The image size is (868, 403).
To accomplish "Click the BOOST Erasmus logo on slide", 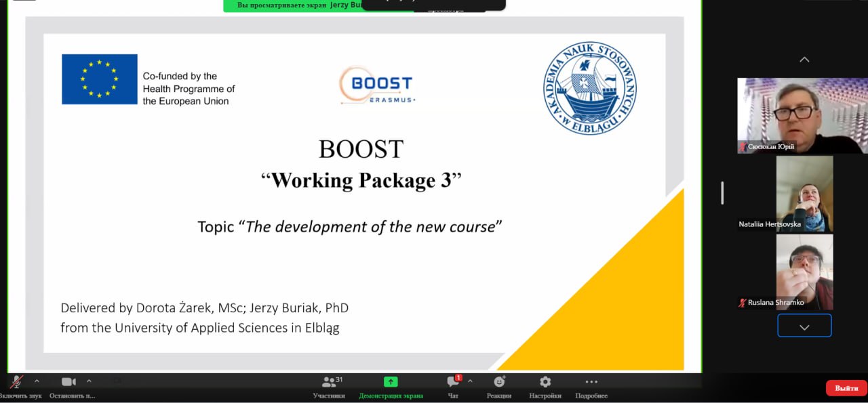I will click(376, 85).
